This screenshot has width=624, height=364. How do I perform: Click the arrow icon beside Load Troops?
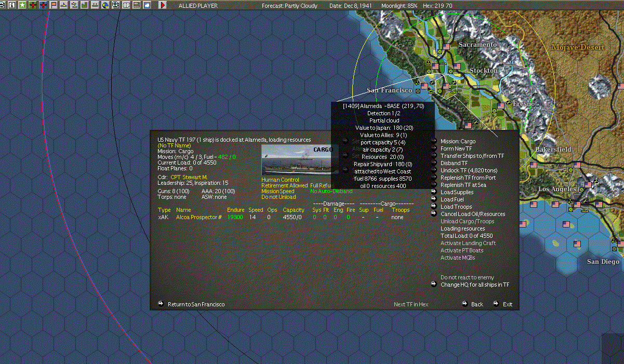pyautogui.click(x=434, y=207)
